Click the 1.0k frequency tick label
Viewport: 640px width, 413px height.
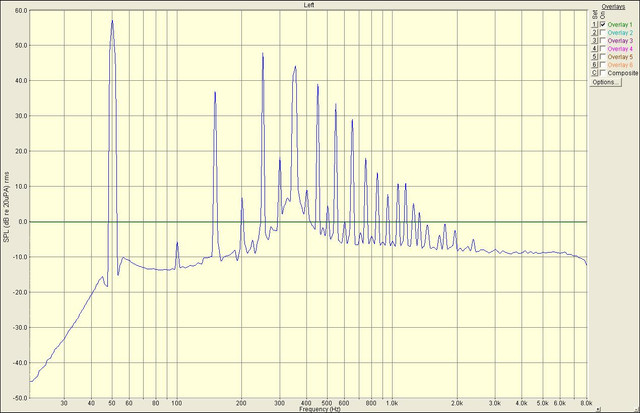392,403
